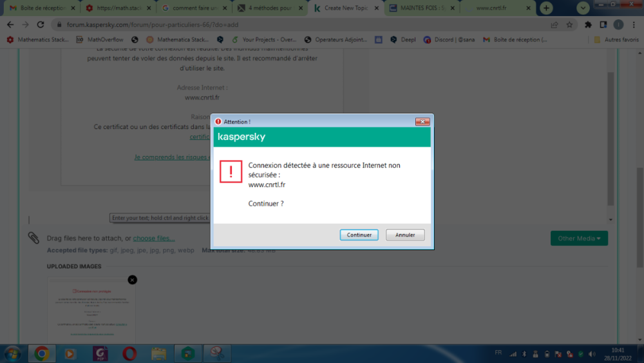This screenshot has height=363, width=644.
Task: Open Chrome from the taskbar
Action: pos(41,353)
